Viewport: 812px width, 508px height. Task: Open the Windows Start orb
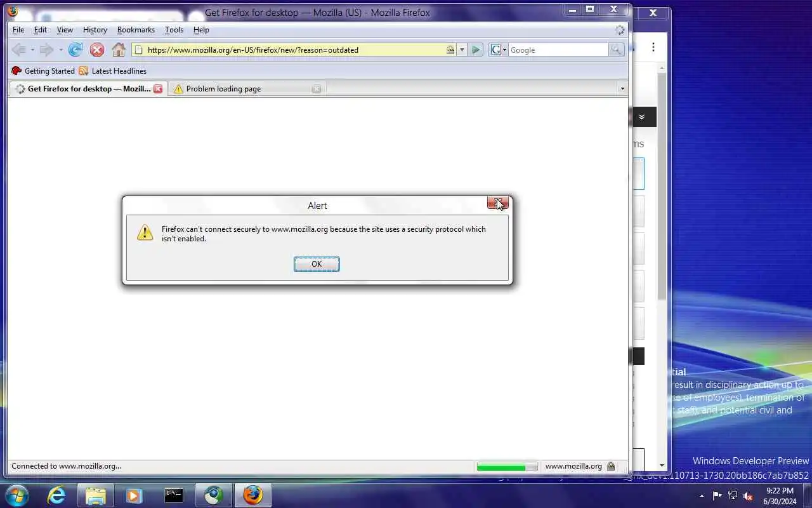coord(17,495)
